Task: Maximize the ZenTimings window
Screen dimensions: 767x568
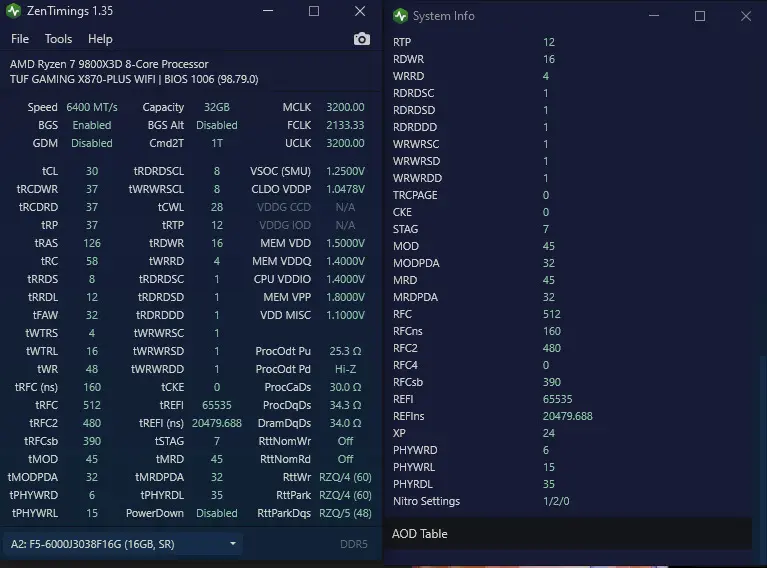Action: pos(314,11)
